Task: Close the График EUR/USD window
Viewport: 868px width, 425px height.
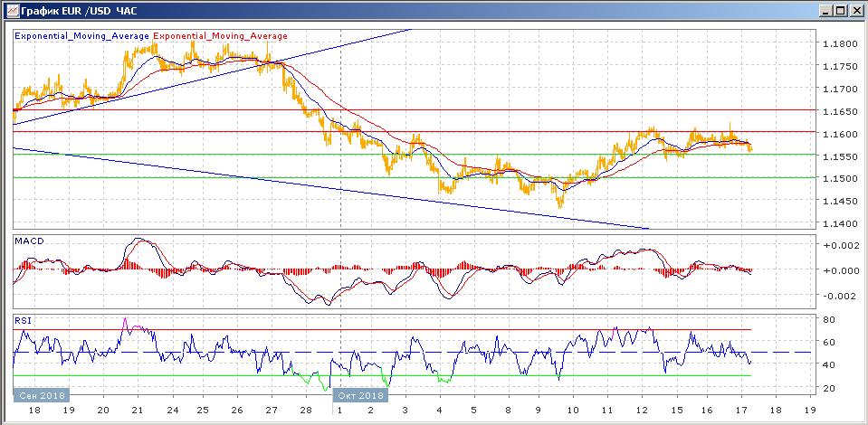Action: pyautogui.click(x=856, y=11)
